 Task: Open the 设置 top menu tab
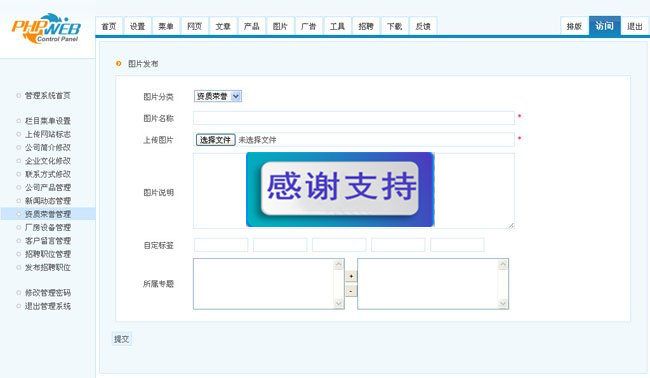(x=137, y=26)
